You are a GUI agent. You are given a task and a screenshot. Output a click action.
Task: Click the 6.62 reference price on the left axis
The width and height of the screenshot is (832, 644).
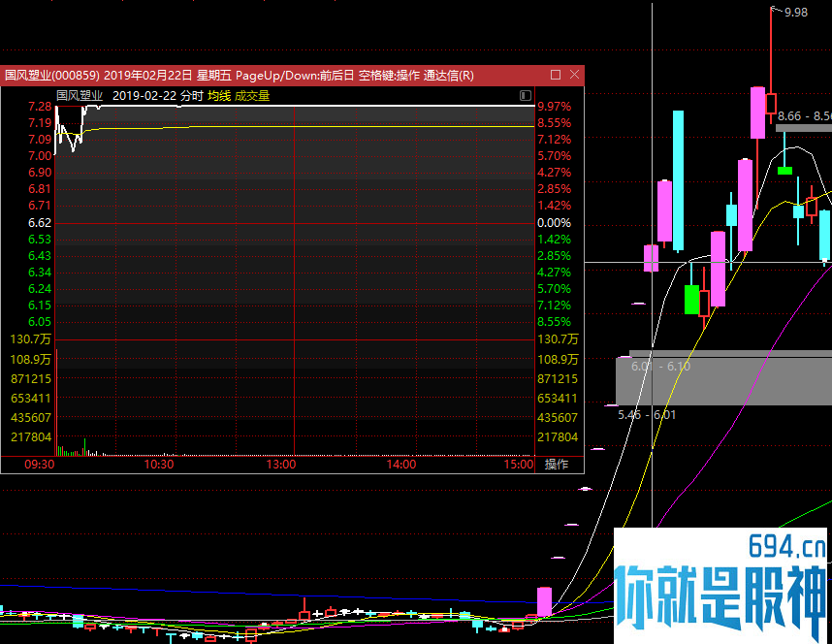pos(40,223)
